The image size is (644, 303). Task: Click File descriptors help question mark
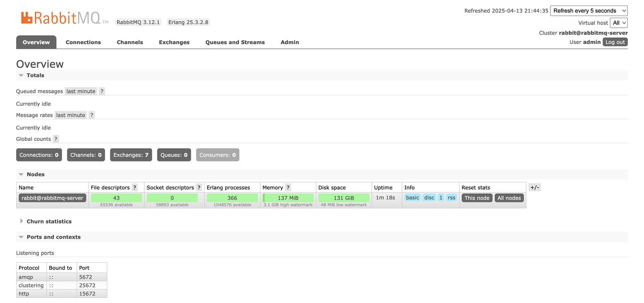pyautogui.click(x=134, y=188)
